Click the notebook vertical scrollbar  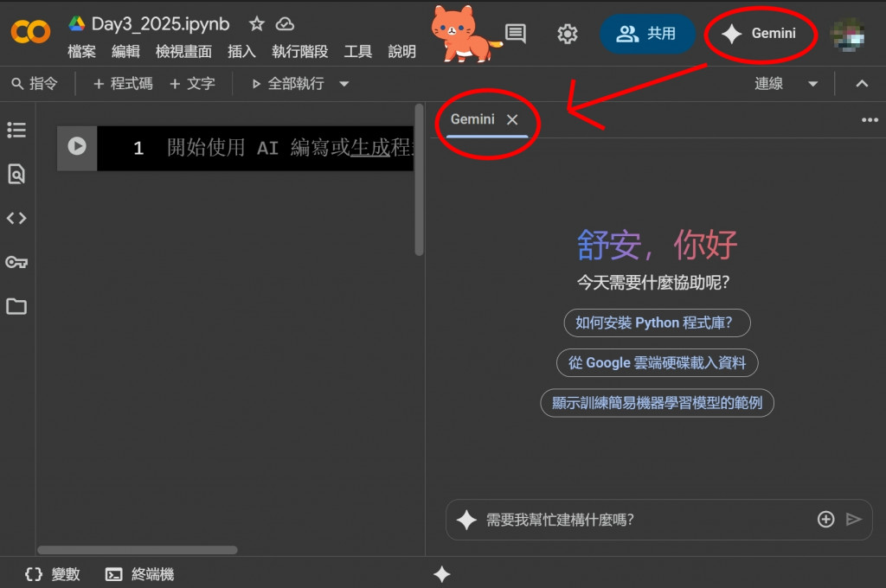tap(419, 180)
